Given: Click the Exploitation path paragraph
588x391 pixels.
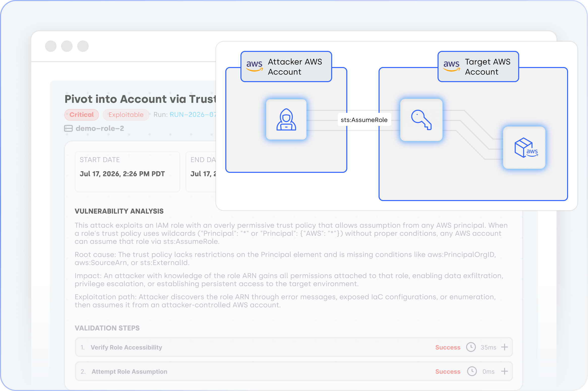Looking at the screenshot, I should [285, 301].
